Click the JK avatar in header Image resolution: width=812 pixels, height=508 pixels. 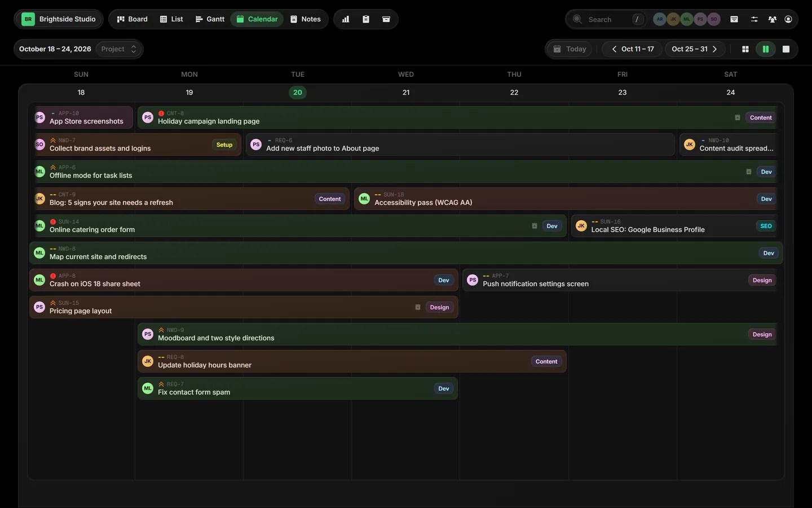(673, 19)
